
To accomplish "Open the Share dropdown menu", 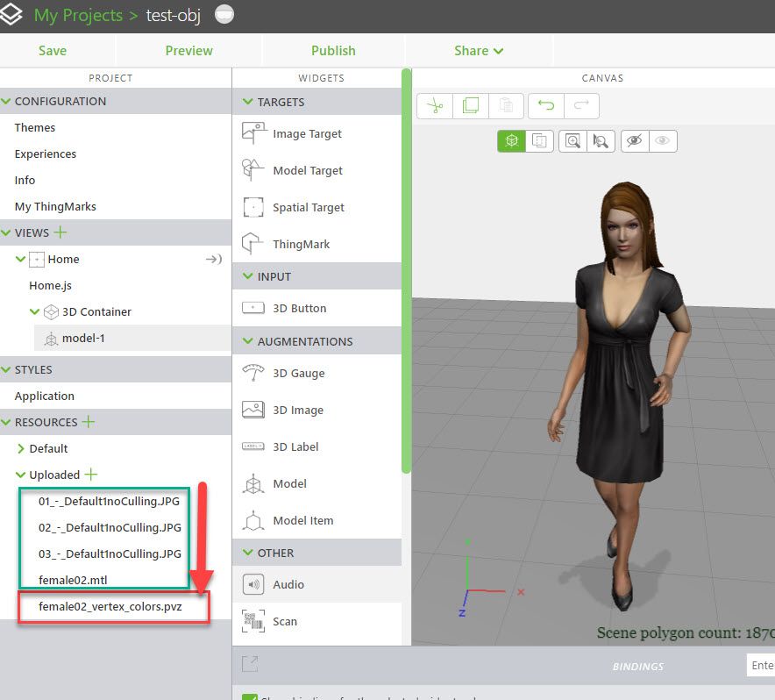I will [x=479, y=51].
